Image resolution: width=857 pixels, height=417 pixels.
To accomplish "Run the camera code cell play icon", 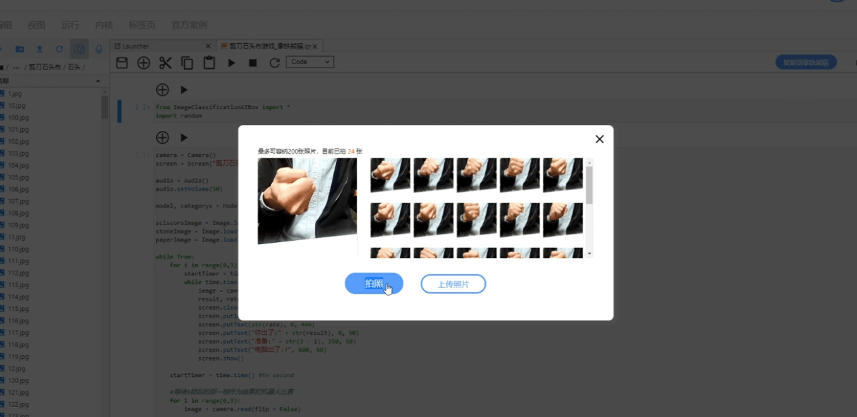I will tap(184, 137).
